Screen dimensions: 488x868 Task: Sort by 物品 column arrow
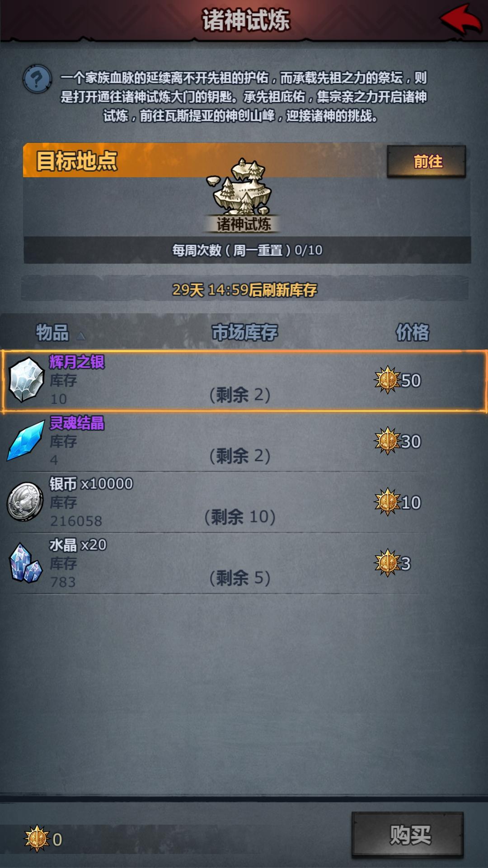pos(81,335)
